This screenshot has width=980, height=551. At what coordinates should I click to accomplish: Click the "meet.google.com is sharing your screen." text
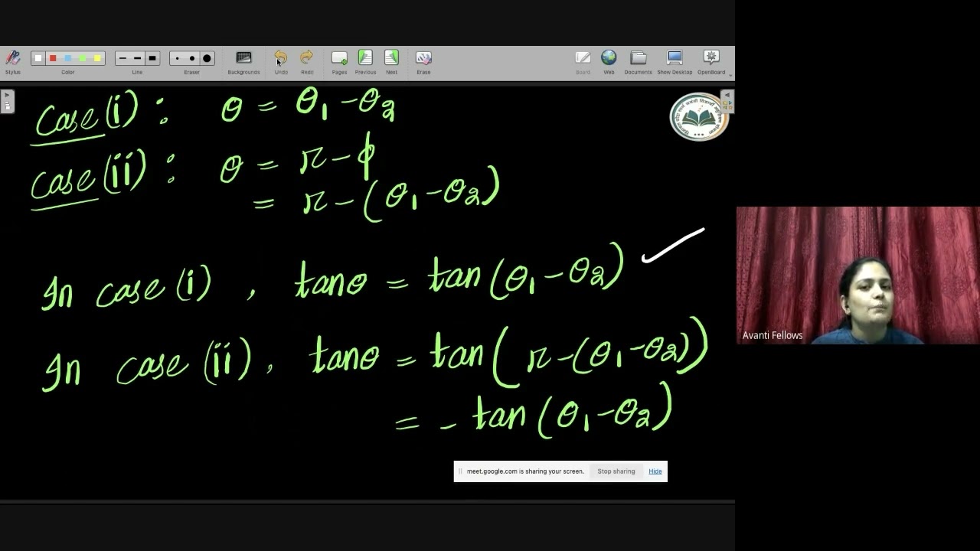[525, 471]
